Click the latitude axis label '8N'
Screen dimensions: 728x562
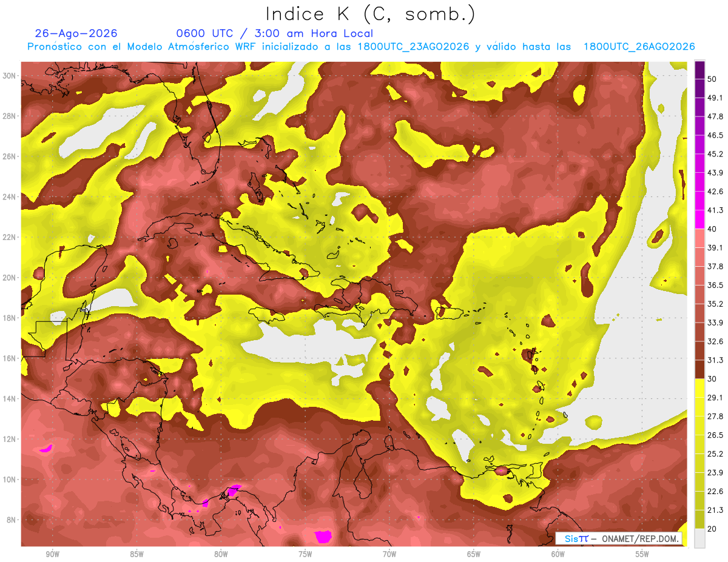pyautogui.click(x=12, y=520)
